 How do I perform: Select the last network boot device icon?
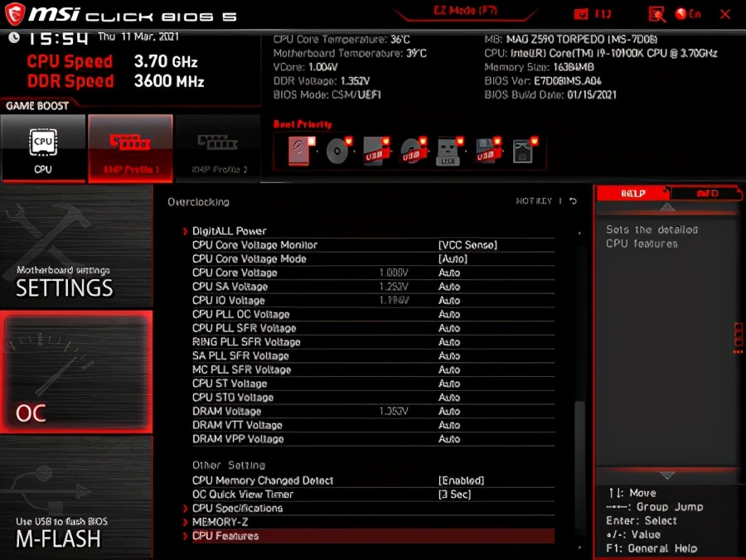pos(525,151)
